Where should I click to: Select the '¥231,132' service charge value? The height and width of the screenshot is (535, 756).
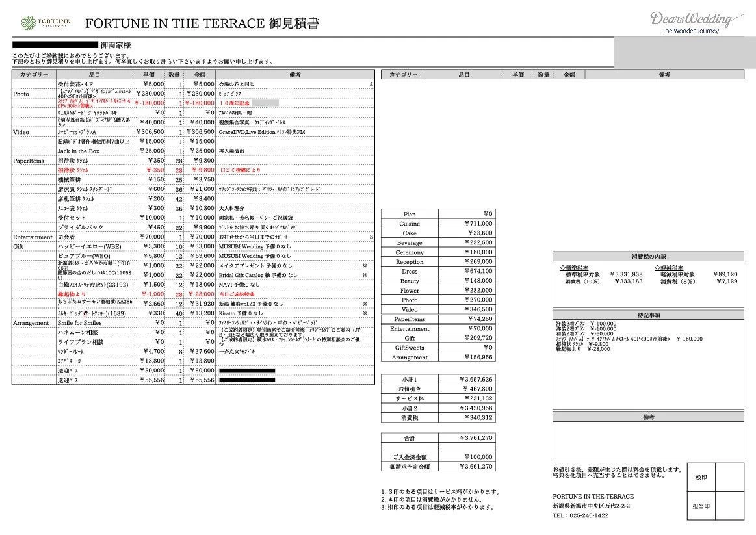pos(478,398)
